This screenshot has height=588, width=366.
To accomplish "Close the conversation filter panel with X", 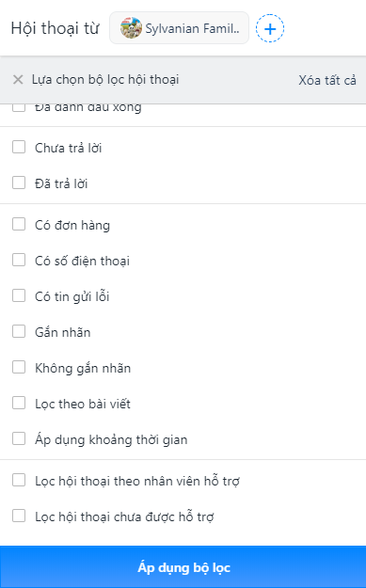I will coord(18,80).
